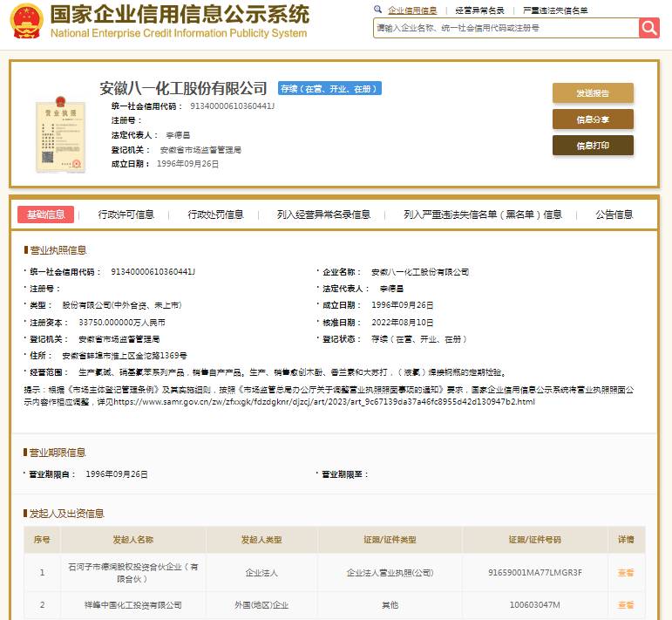Viewport: 672px width, 620px height.
Task: View details for 石河子市德润股权投资合伙企业 row
Action: (x=626, y=573)
